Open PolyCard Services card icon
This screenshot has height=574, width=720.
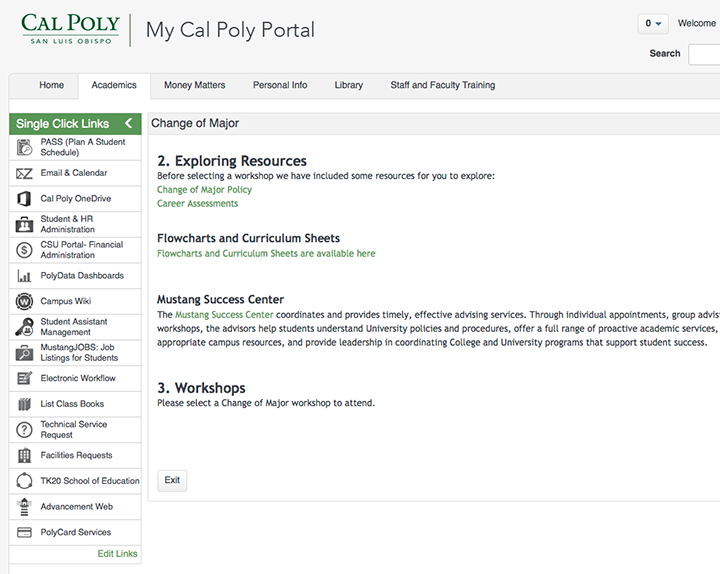point(24,532)
